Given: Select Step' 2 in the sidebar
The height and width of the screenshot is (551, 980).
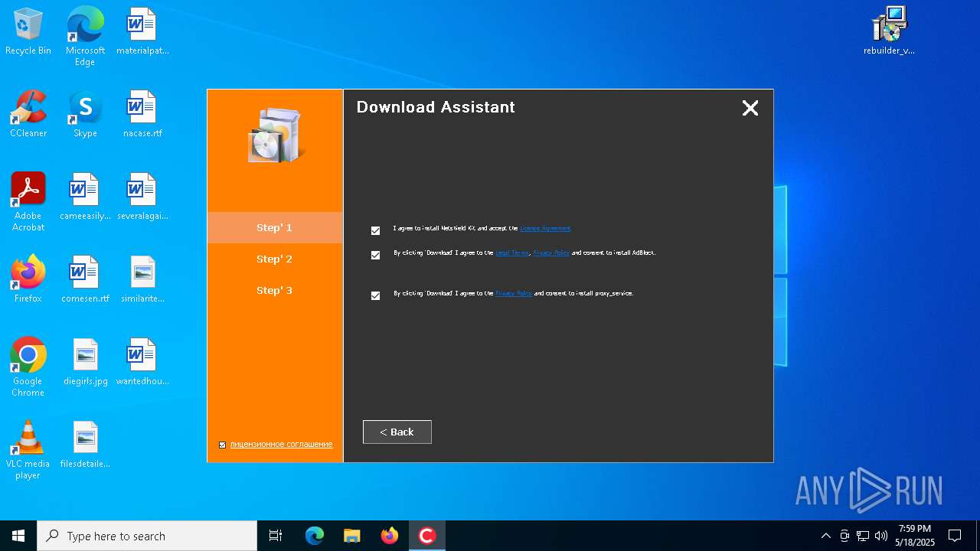Looking at the screenshot, I should [275, 259].
